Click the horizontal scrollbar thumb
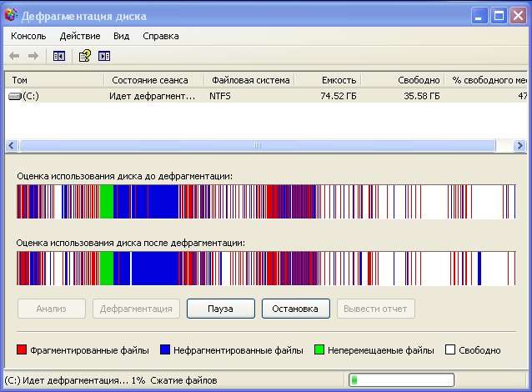The image size is (532, 392). point(258,146)
